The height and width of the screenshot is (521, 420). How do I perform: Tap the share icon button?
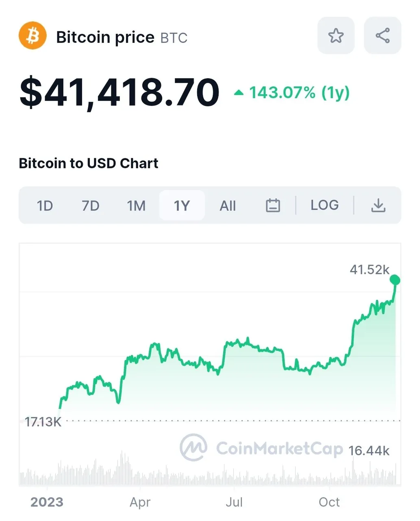click(383, 35)
